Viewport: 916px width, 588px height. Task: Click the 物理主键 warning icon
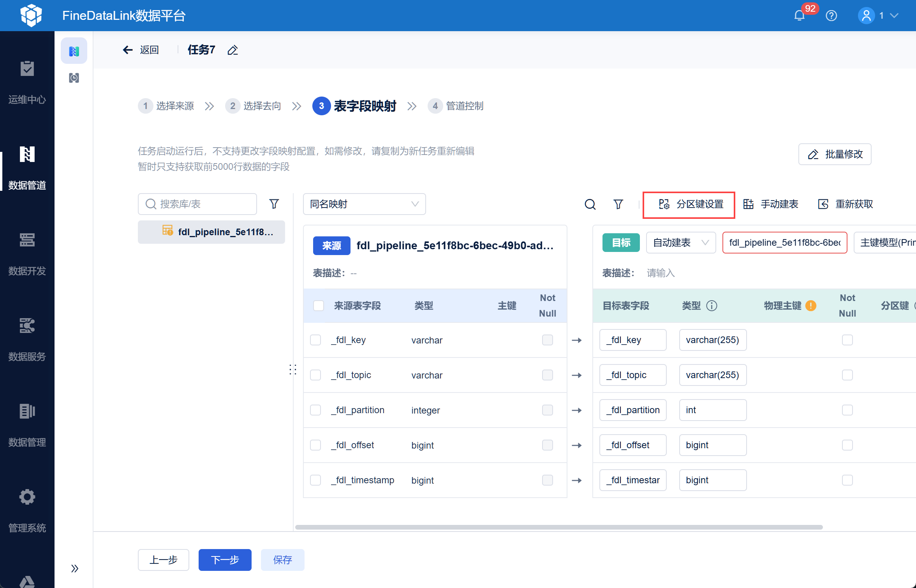pos(811,306)
